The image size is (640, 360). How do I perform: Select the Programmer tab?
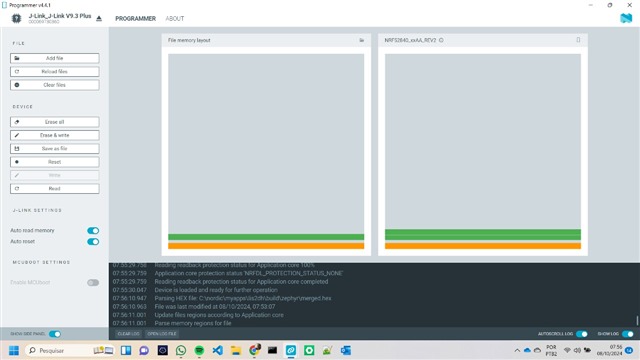136,18
